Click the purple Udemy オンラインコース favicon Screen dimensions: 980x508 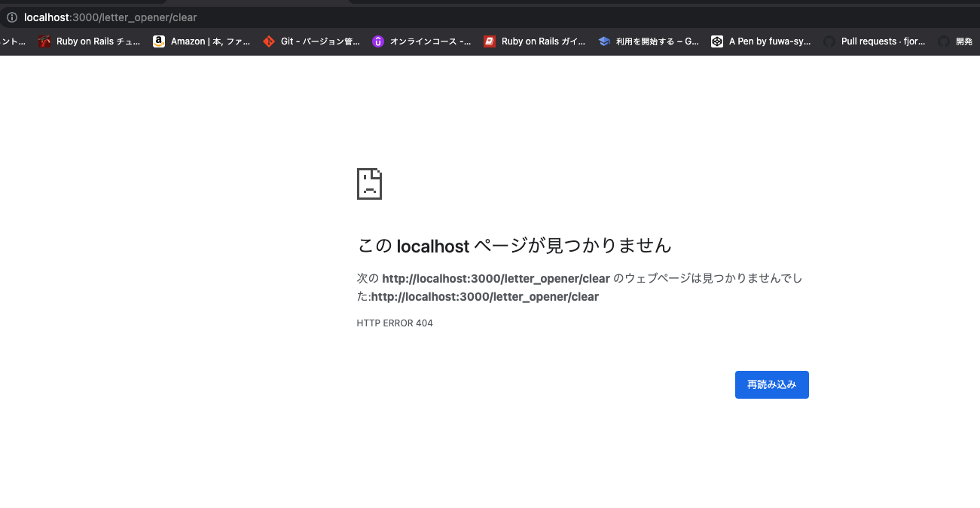pos(378,41)
